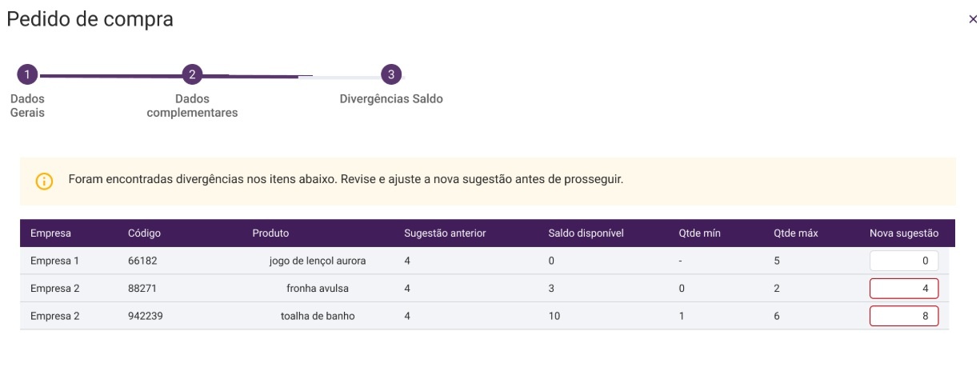Click the Qtde mín column header

(x=699, y=233)
